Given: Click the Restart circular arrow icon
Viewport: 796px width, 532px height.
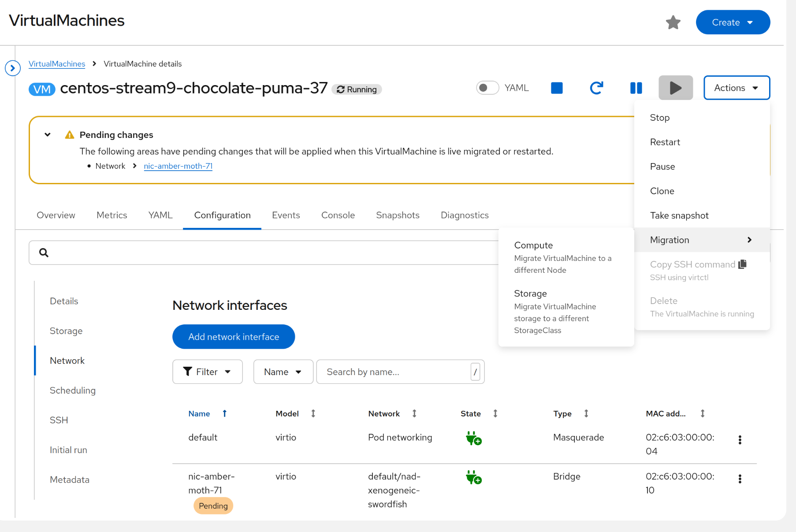Looking at the screenshot, I should (596, 88).
